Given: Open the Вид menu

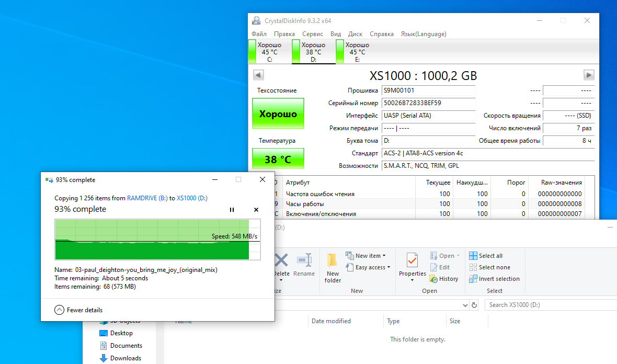Looking at the screenshot, I should tap(336, 34).
